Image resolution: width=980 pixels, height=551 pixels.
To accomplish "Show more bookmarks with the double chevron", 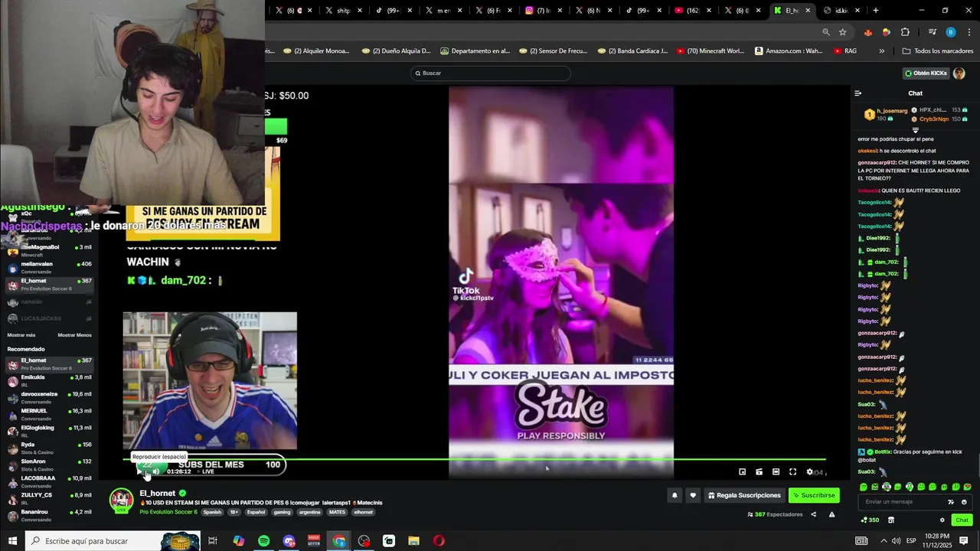I will [881, 51].
